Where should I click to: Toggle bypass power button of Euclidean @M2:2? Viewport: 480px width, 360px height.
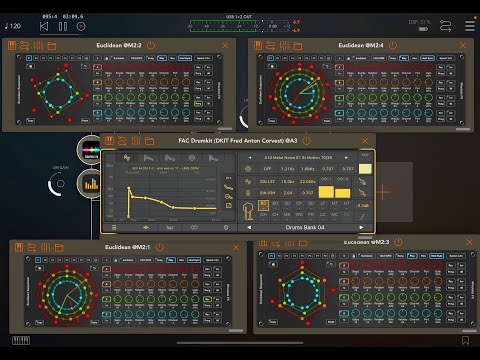pos(151,45)
